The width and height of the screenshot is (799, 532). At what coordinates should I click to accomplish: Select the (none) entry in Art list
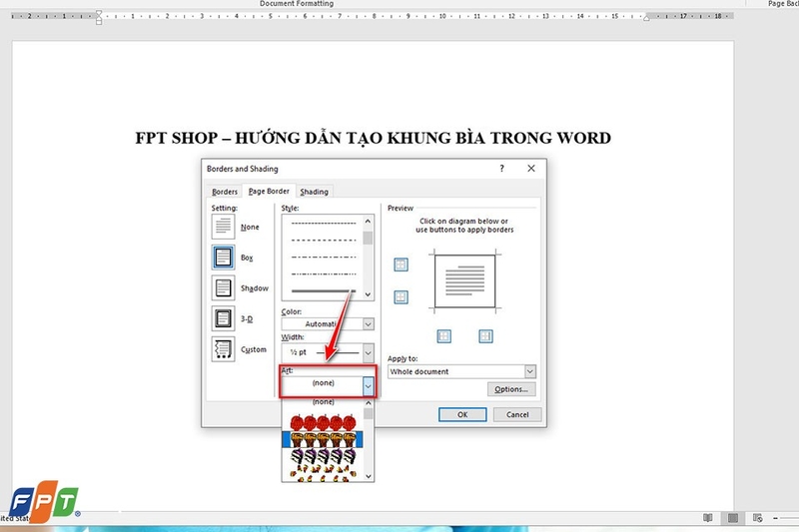coord(323,402)
